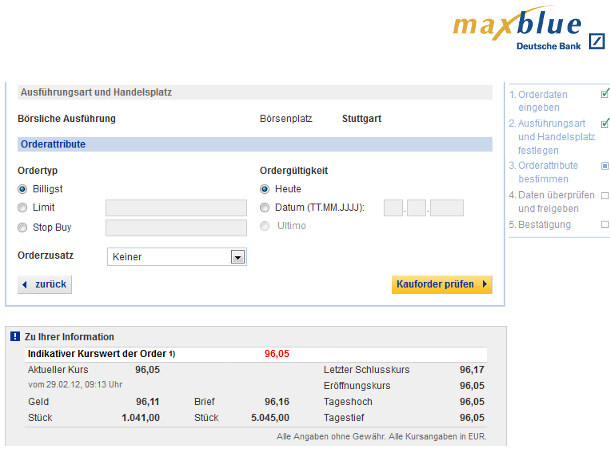Select the Billigst order type

click(23, 189)
